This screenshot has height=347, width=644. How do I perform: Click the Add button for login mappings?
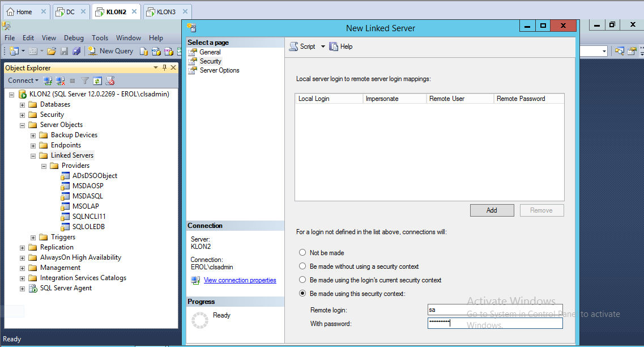[x=492, y=210]
